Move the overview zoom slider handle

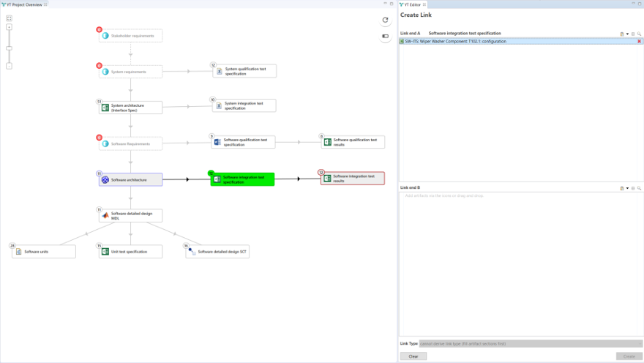click(x=9, y=48)
